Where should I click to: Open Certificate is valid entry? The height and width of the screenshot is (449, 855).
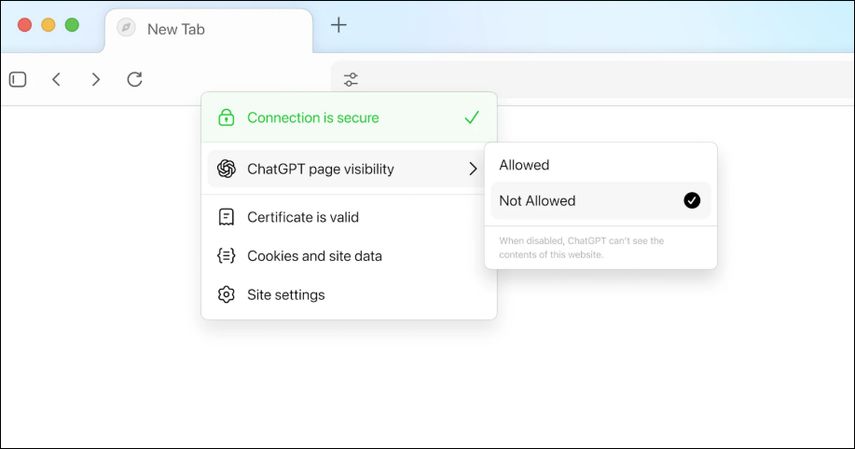[348, 217]
